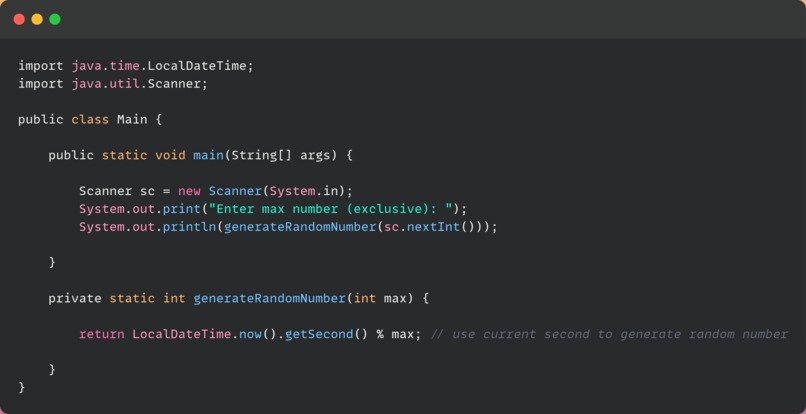Click the "% max;" expression
The height and width of the screenshot is (414, 806).
[399, 334]
